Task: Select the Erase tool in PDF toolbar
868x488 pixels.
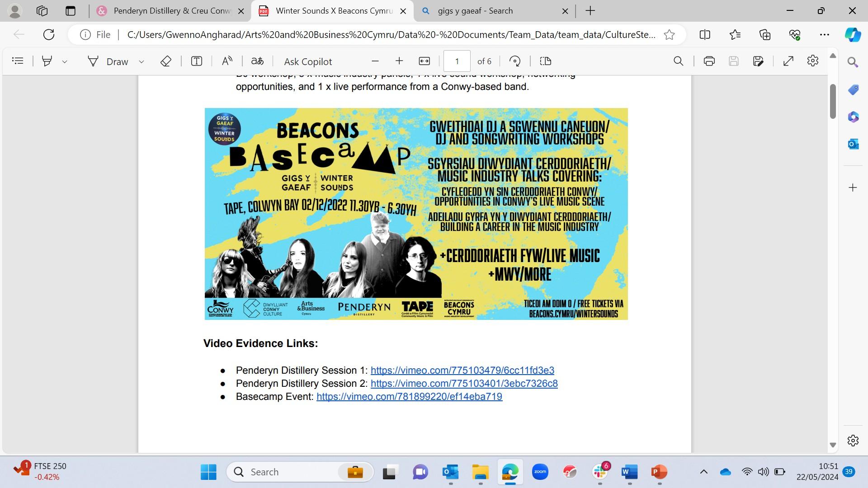Action: click(x=166, y=61)
